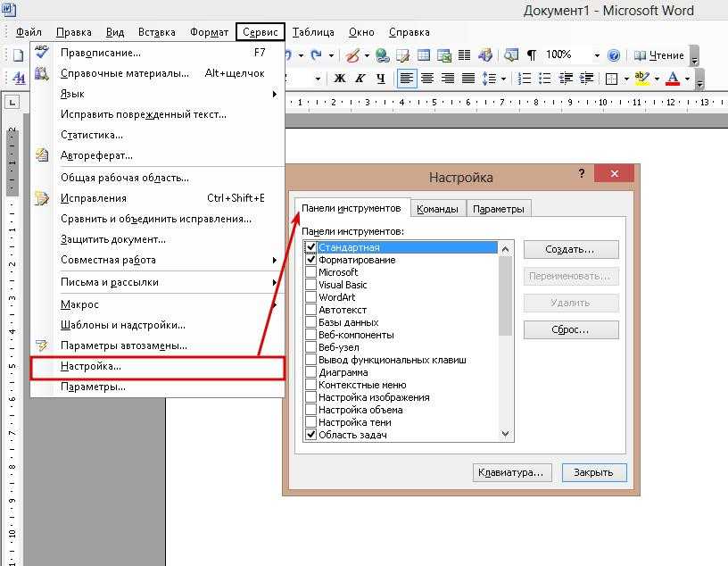The width and height of the screenshot is (728, 566).
Task: Open the zoom 100% dropdown
Action: pos(597,55)
